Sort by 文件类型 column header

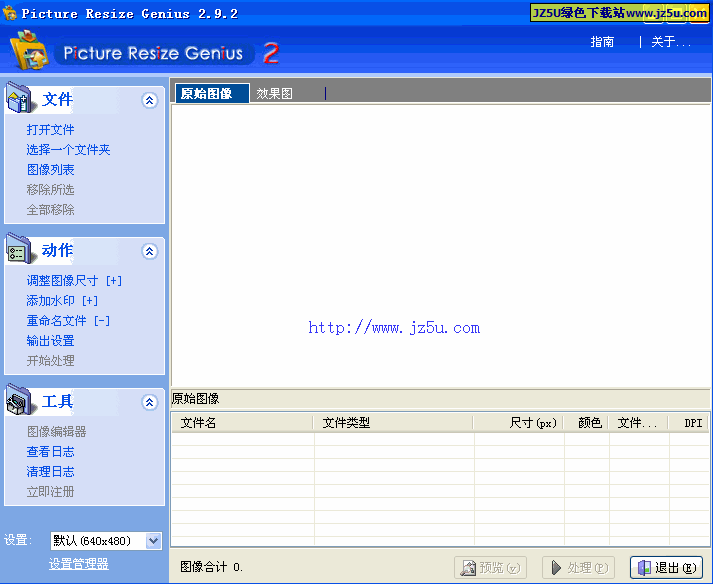click(x=393, y=423)
